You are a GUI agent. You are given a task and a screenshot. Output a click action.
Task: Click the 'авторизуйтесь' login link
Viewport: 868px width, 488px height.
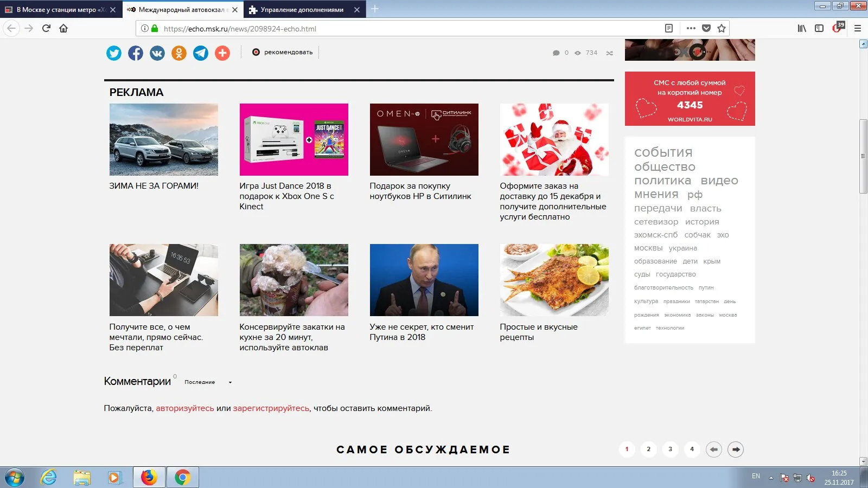click(185, 408)
